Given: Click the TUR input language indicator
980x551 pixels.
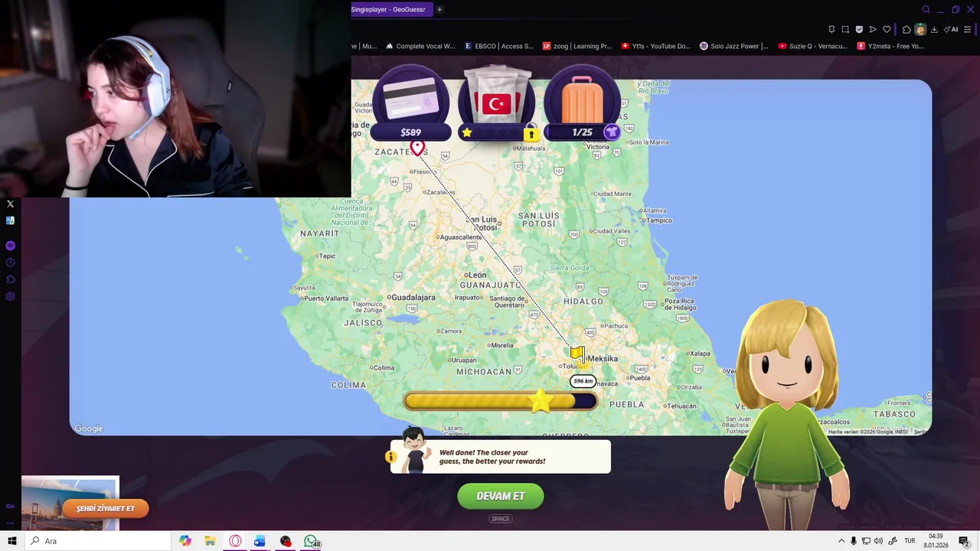Looking at the screenshot, I should click(x=910, y=541).
